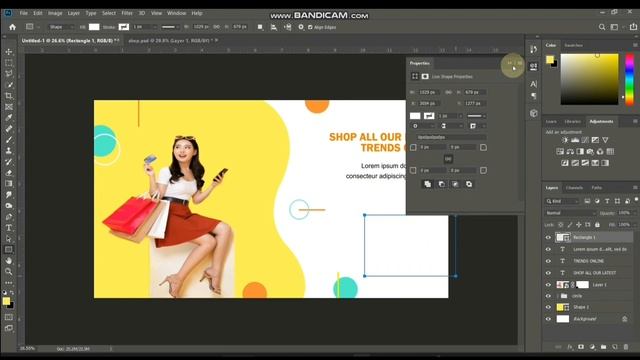Open the Paragraph panel icon
The height and width of the screenshot is (360, 640).
point(533,96)
